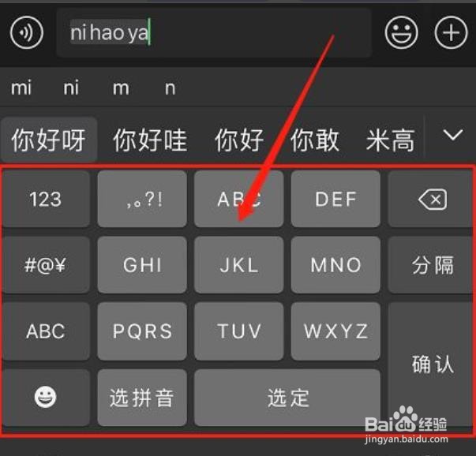Select pinyin option "ni"
The image size is (476, 456).
pyautogui.click(x=71, y=88)
